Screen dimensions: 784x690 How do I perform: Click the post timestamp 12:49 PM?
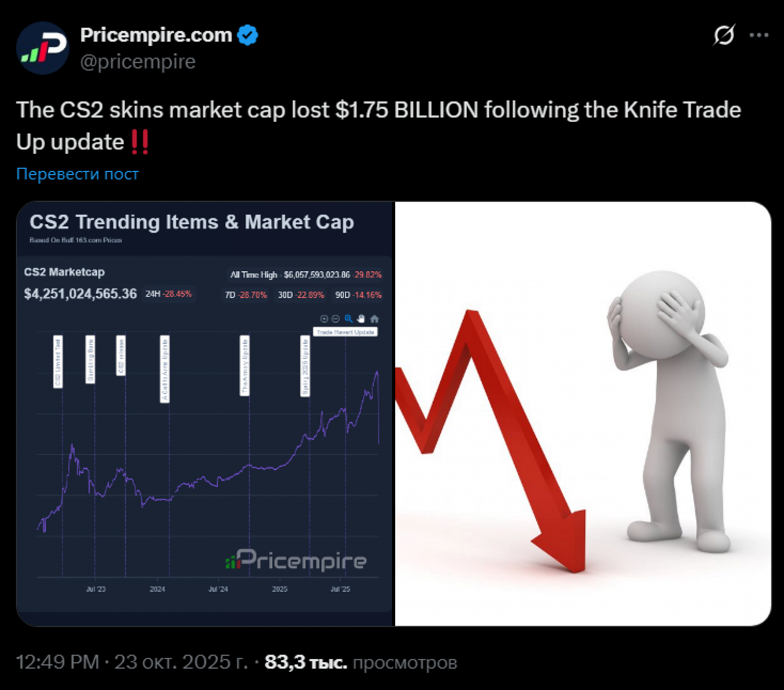pos(57,662)
